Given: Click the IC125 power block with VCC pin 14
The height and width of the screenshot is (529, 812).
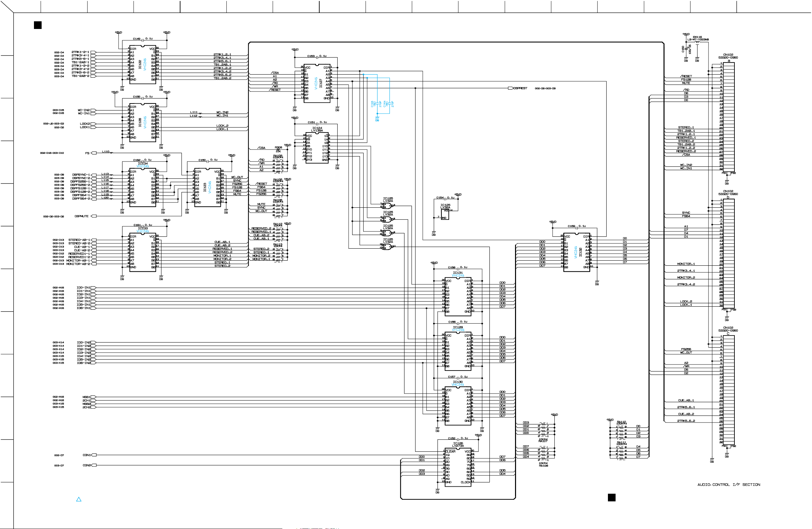Looking at the screenshot, I should (445, 214).
